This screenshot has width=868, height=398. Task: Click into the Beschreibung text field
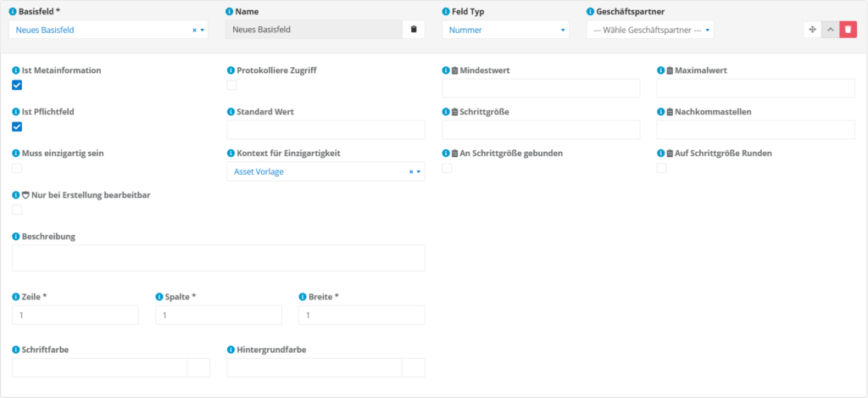pos(218,258)
